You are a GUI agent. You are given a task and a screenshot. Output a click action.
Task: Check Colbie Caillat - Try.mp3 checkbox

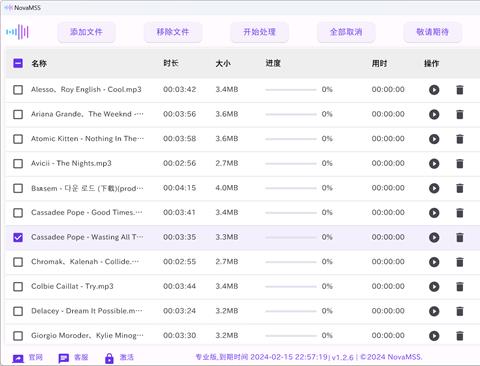click(18, 286)
